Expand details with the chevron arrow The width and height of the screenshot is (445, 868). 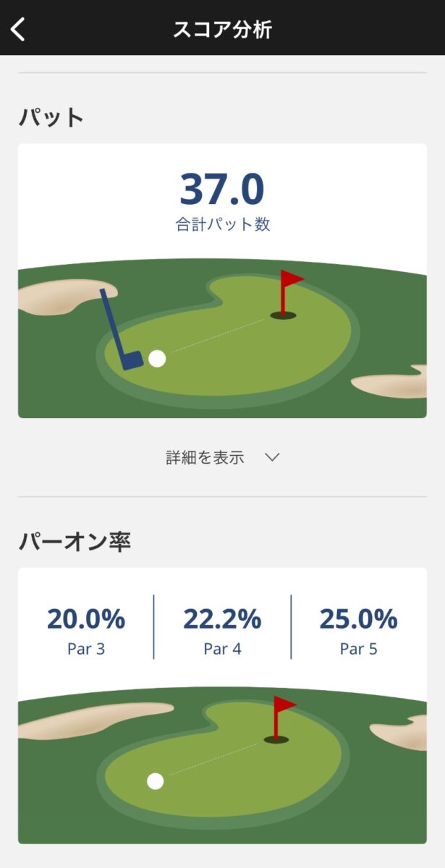point(272,457)
